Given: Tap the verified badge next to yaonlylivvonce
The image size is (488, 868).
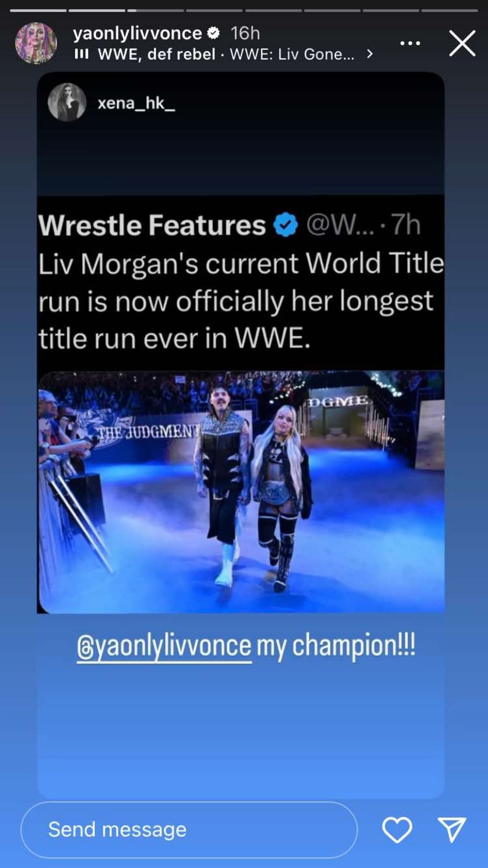Looking at the screenshot, I should (x=213, y=33).
